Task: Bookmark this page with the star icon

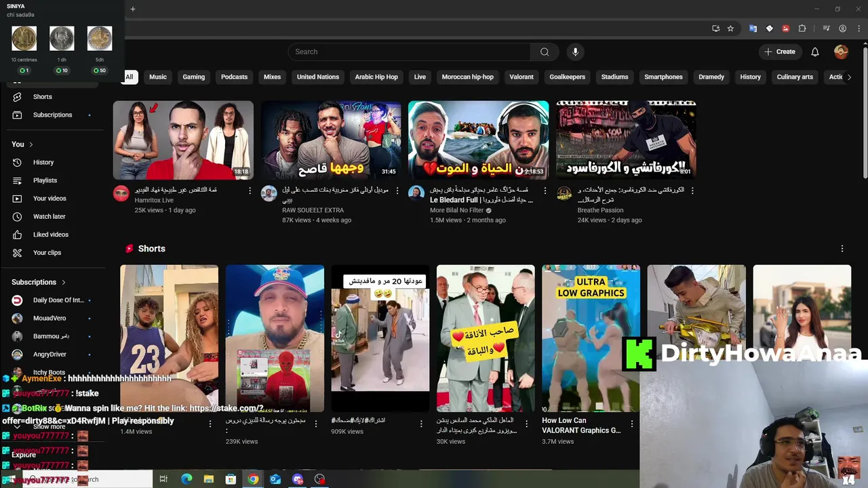Action: click(x=730, y=28)
